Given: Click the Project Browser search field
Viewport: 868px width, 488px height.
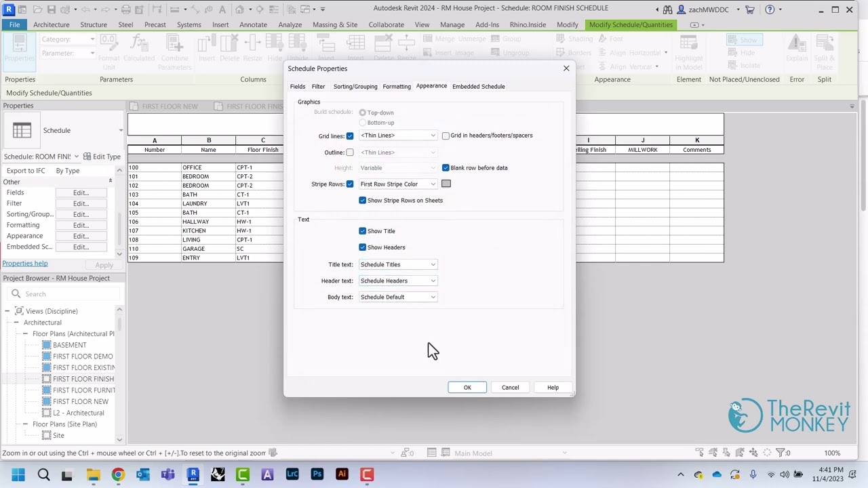Looking at the screenshot, I should point(64,294).
